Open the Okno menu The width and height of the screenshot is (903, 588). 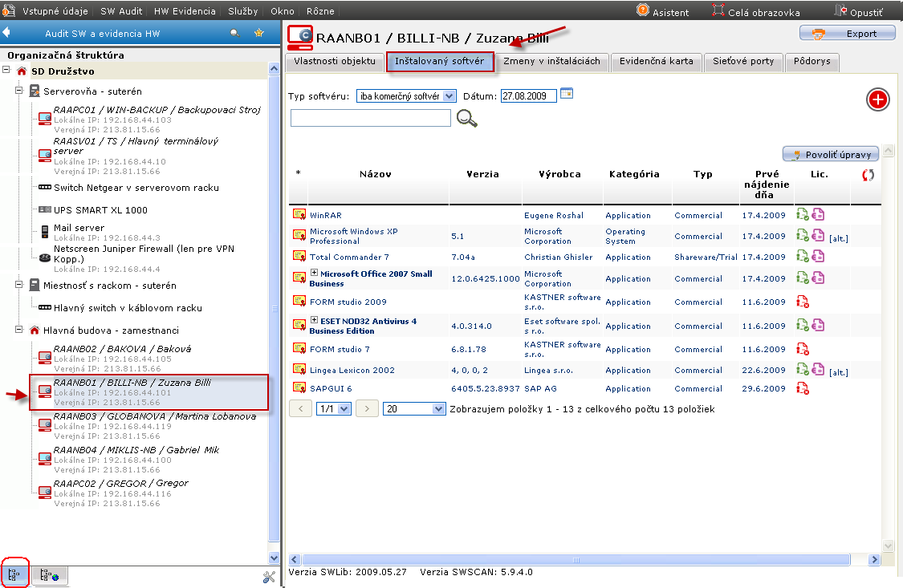pos(283,11)
